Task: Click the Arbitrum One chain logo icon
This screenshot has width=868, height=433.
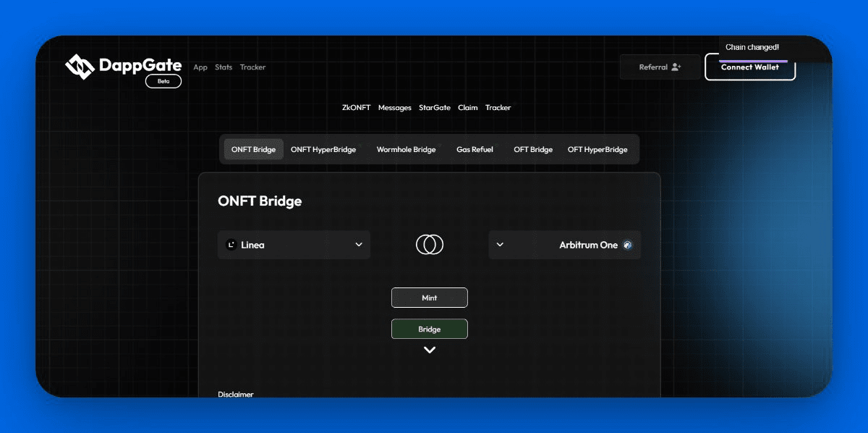Action: [x=627, y=245]
